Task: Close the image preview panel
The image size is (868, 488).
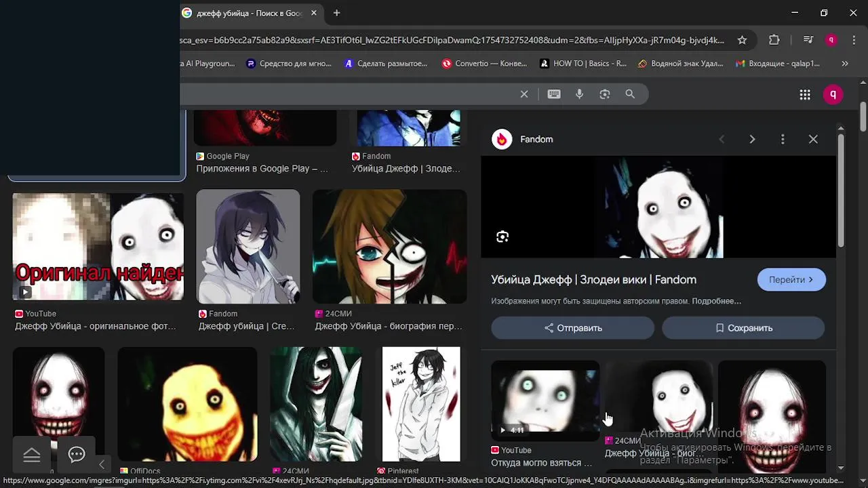Action: [x=813, y=139]
